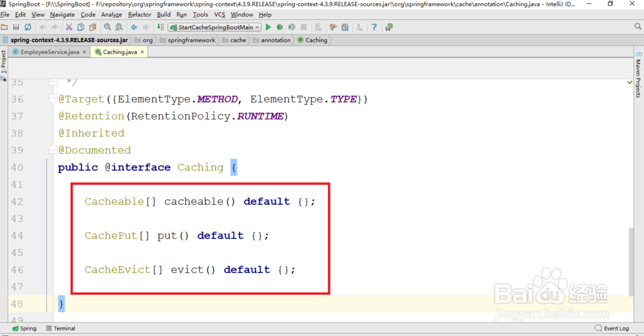Click the Undo arrow icon
644x336 pixels.
pos(43,27)
